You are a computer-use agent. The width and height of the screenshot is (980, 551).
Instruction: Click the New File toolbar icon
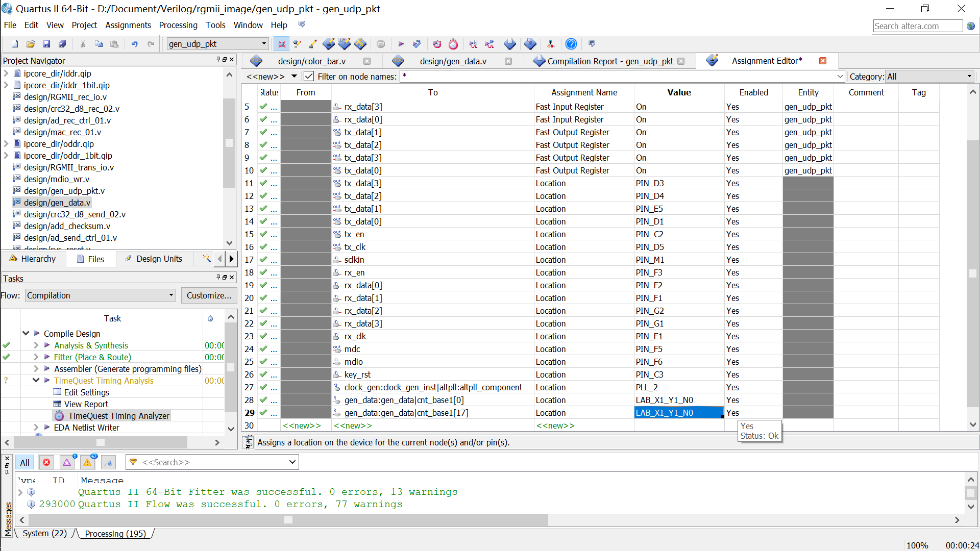tap(15, 44)
